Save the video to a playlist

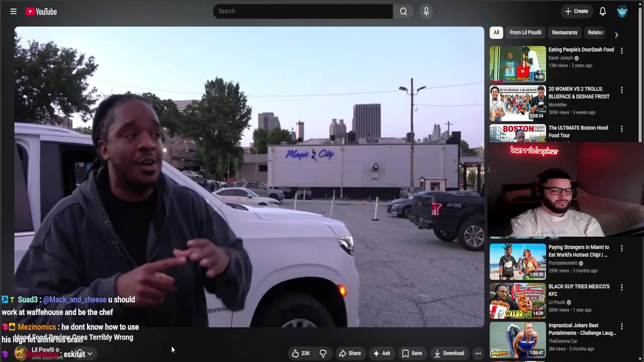[x=412, y=353]
